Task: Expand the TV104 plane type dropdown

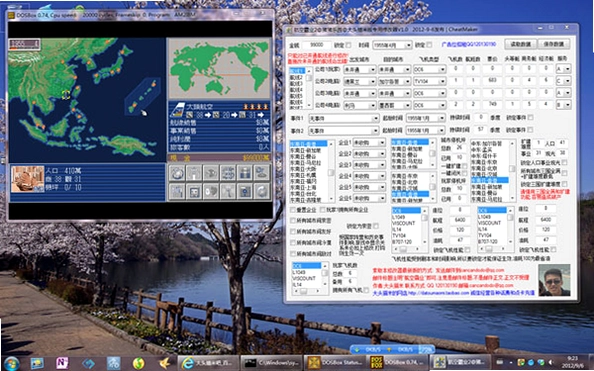Action: point(430,81)
